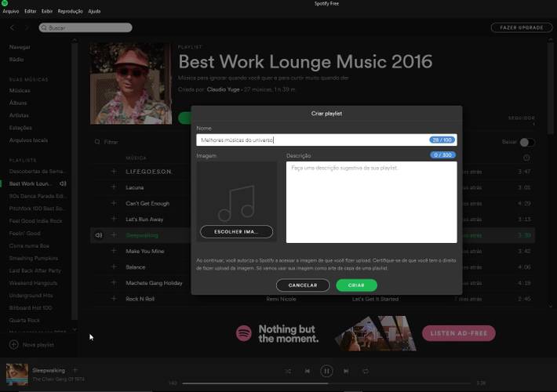Click the speaker icon on Sleepwalking row

[99, 235]
